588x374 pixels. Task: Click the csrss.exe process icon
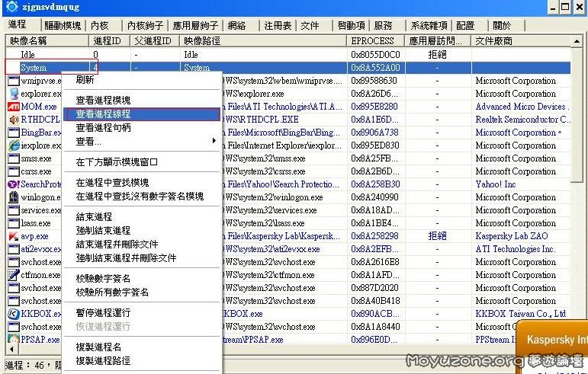pyautogui.click(x=14, y=171)
